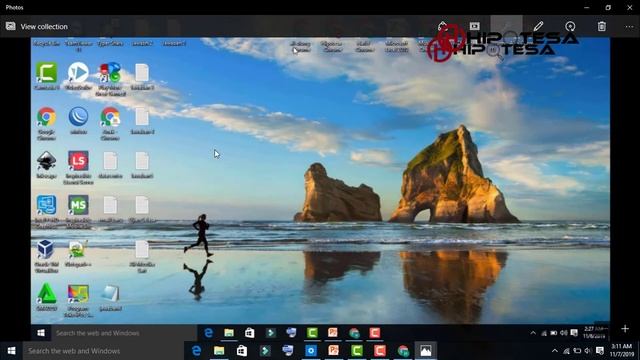This screenshot has height=360, width=640.
Task: Switch to the red Camtasia recorder taskbar app
Action: click(x=380, y=351)
